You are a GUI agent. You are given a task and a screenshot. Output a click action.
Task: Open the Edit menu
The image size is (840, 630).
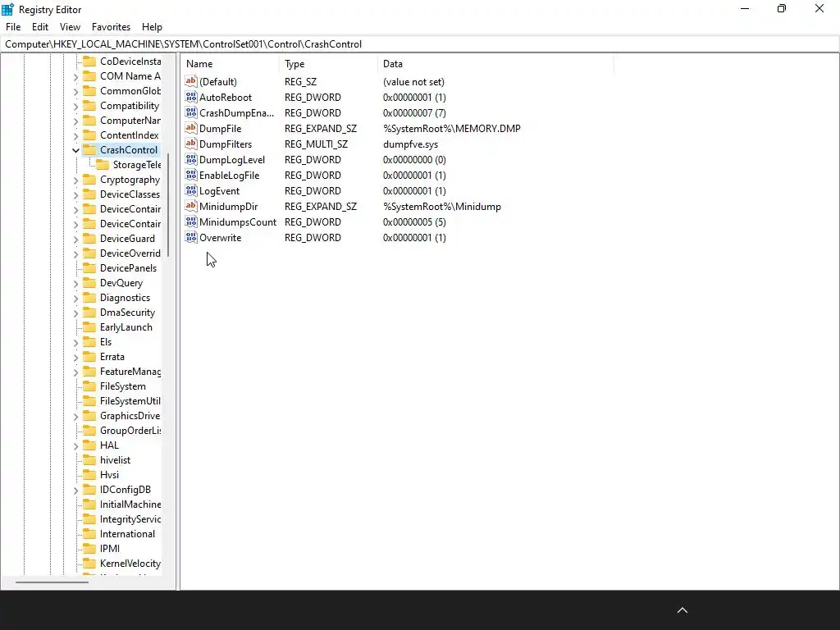(x=40, y=27)
